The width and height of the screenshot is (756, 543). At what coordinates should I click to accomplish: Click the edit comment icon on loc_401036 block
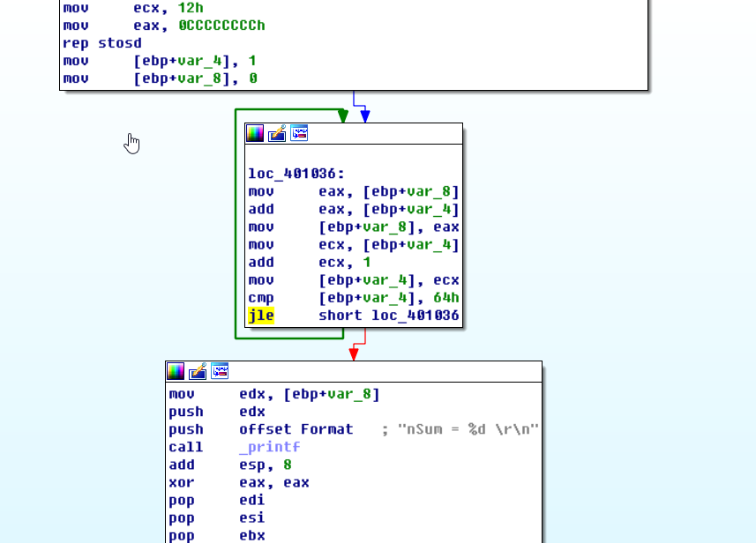point(277,133)
